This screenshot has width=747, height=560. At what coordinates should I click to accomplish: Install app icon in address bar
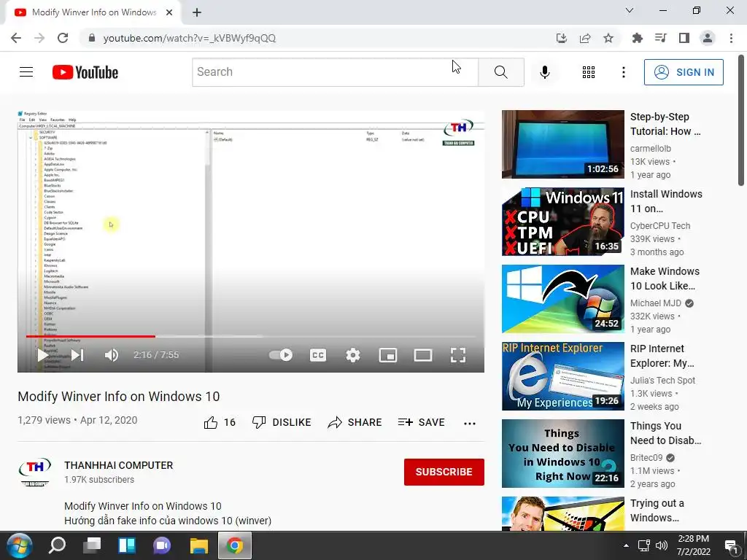(562, 38)
